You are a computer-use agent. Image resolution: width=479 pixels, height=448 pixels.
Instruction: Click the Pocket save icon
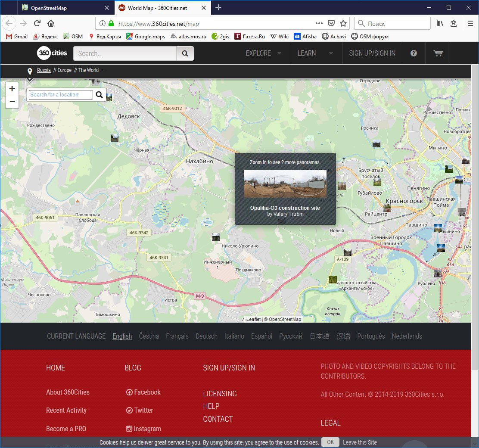(x=331, y=23)
